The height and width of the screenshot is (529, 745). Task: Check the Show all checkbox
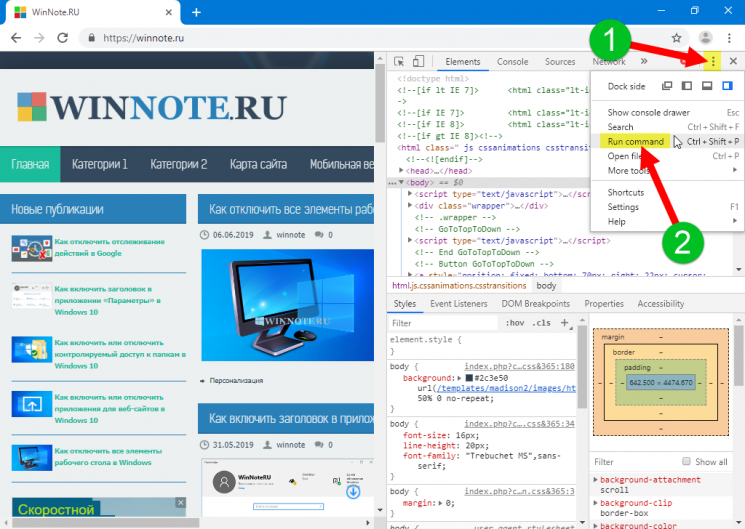(x=686, y=461)
